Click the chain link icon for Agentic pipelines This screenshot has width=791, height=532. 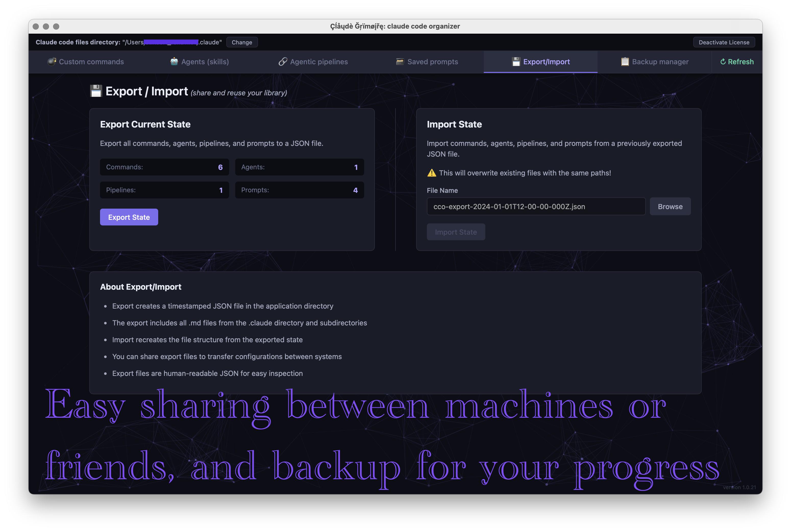click(283, 62)
